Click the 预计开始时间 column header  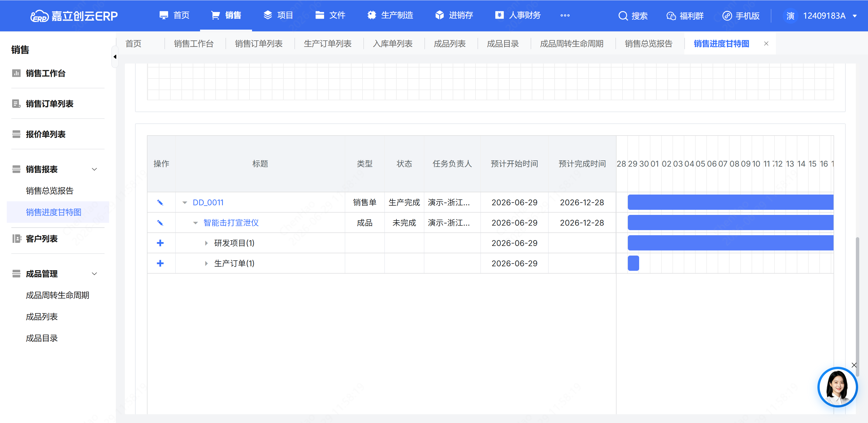(515, 164)
